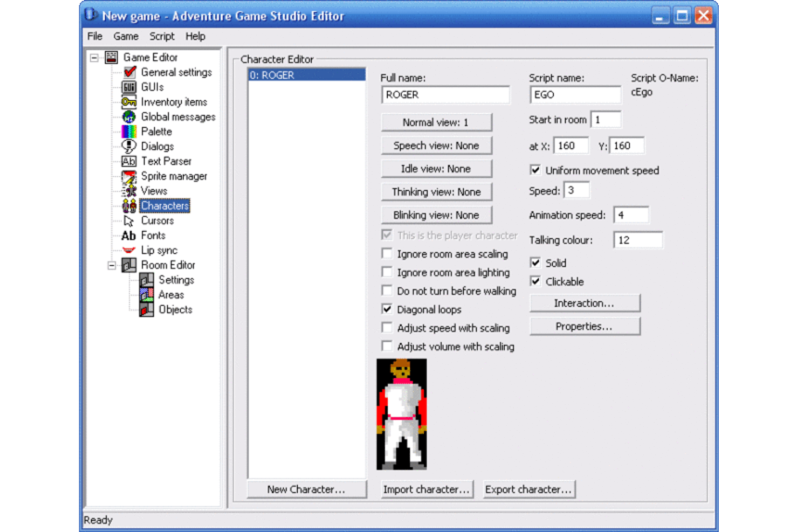
Task: Open the Interaction dialog
Action: click(584, 303)
